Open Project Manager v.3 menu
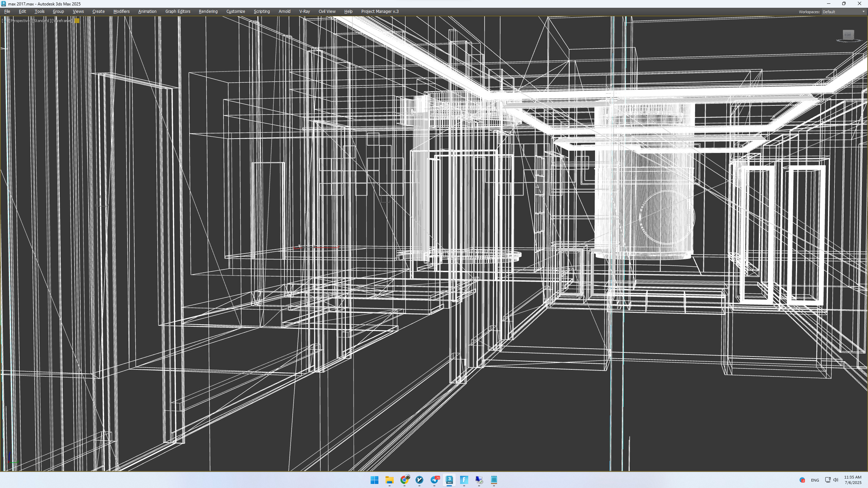Screen dimensions: 868x488 pos(380,12)
